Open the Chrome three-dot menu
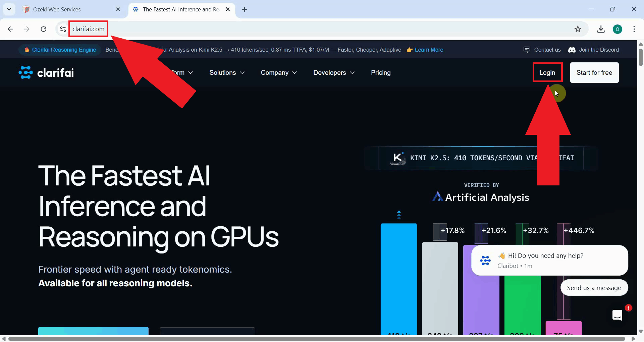The height and width of the screenshot is (342, 644). tap(634, 29)
